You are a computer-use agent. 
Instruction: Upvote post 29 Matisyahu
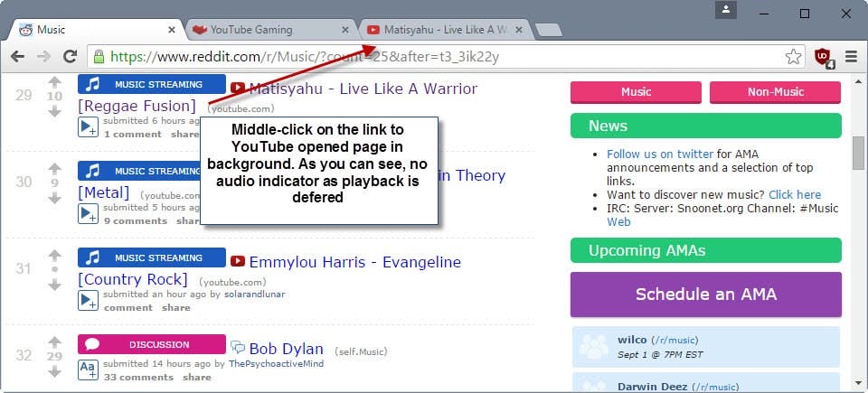tap(54, 82)
